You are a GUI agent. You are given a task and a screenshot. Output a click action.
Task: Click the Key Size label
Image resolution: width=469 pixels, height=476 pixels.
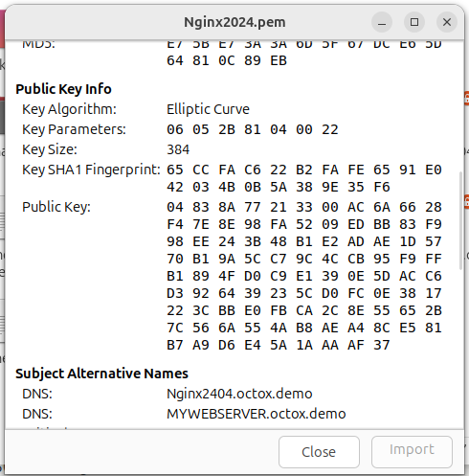coord(50,149)
